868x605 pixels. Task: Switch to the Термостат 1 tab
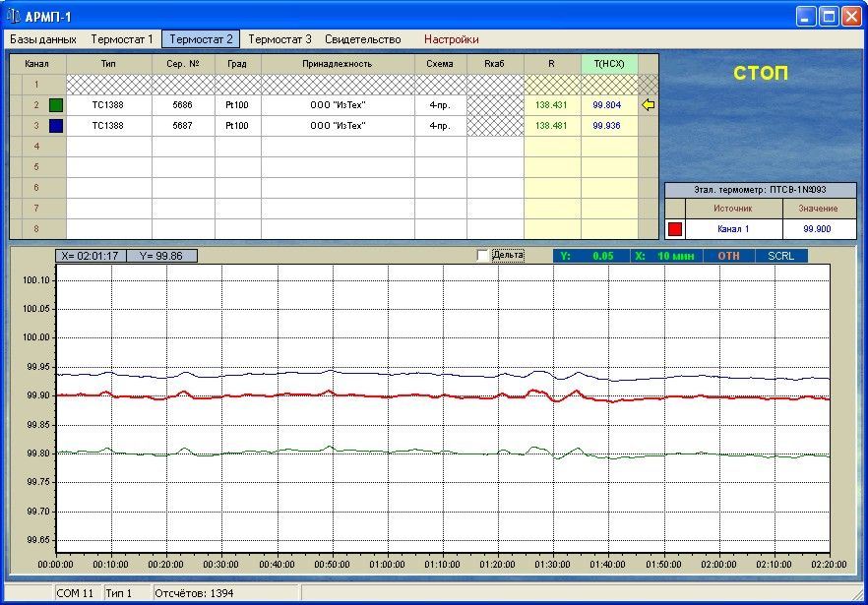122,39
